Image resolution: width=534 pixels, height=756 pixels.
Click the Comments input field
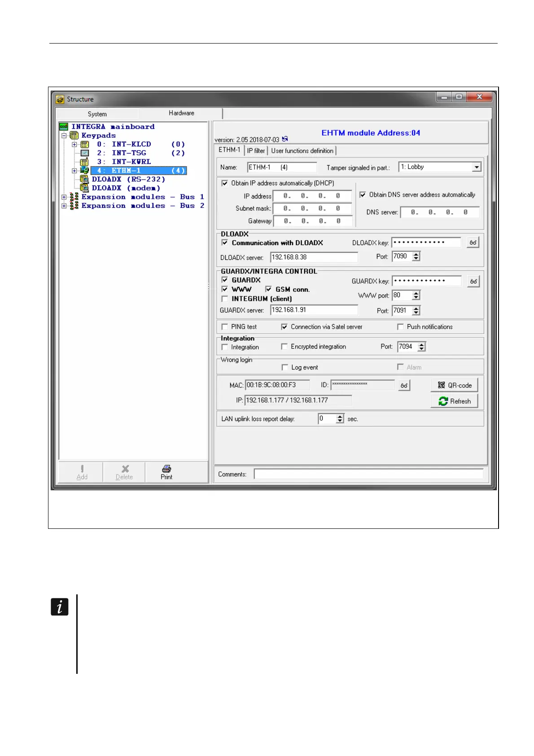pos(368,474)
